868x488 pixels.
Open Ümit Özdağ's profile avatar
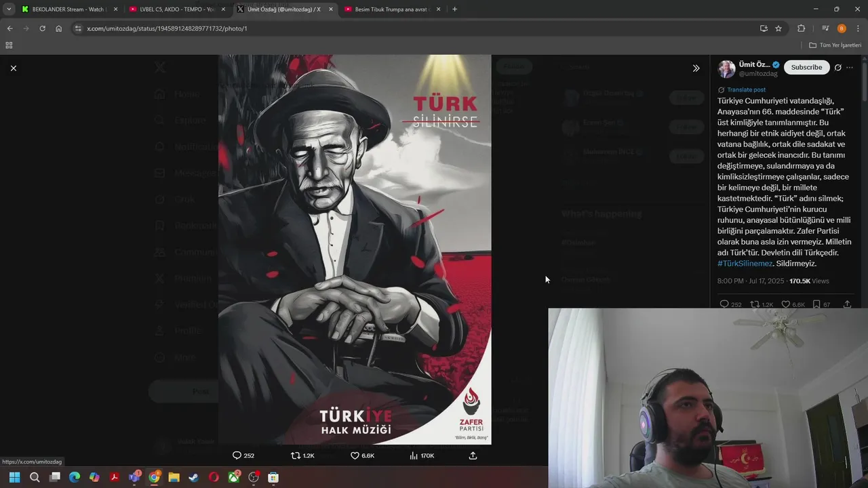(x=726, y=68)
